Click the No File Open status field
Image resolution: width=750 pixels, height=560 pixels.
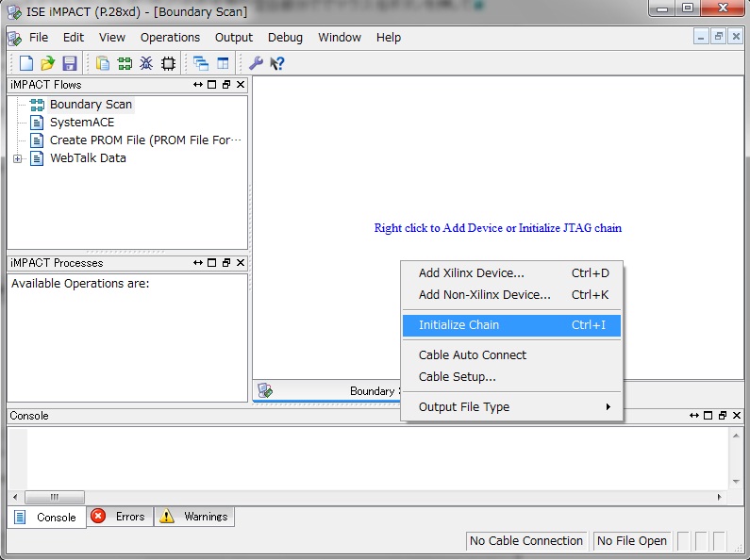pyautogui.click(x=632, y=541)
